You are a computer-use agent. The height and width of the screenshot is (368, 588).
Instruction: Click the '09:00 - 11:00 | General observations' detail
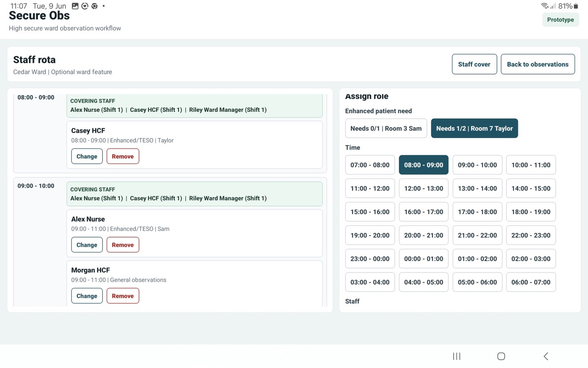click(x=119, y=280)
